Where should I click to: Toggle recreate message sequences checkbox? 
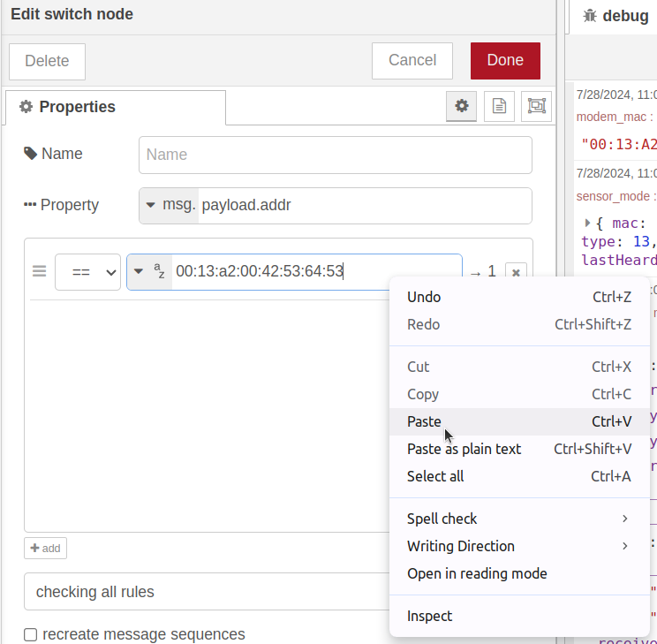coord(30,634)
